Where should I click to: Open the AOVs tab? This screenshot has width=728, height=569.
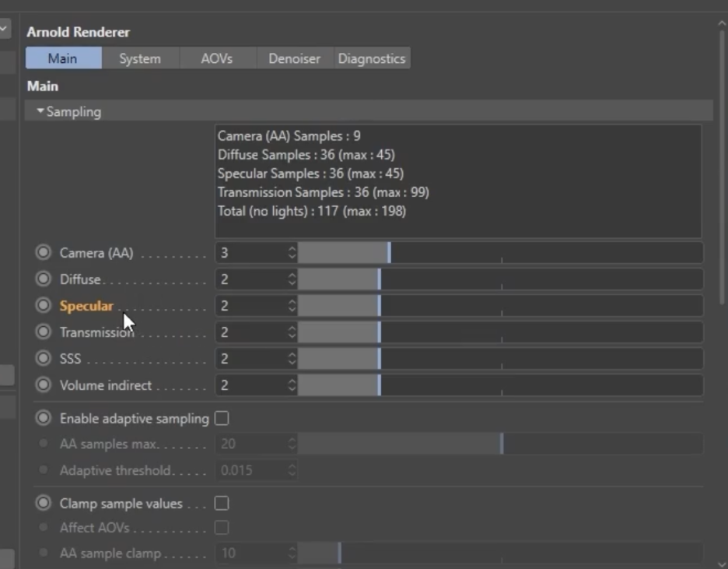217,58
